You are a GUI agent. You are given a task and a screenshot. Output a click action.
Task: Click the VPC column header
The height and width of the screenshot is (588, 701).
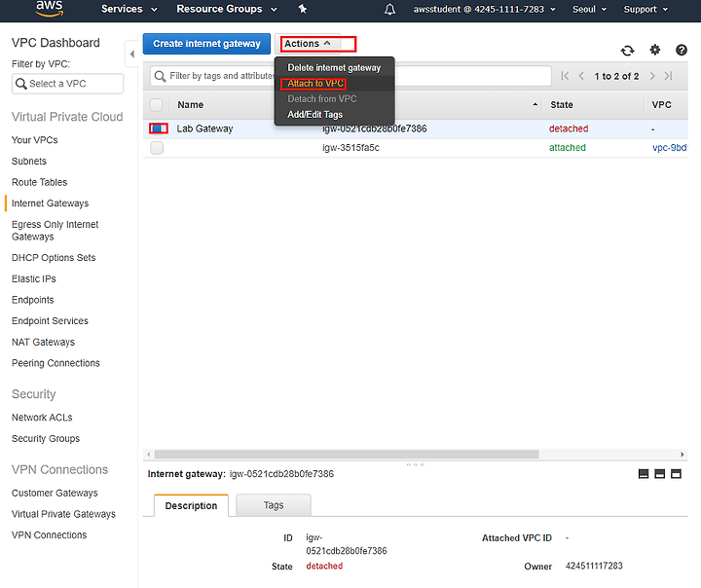[x=661, y=104]
